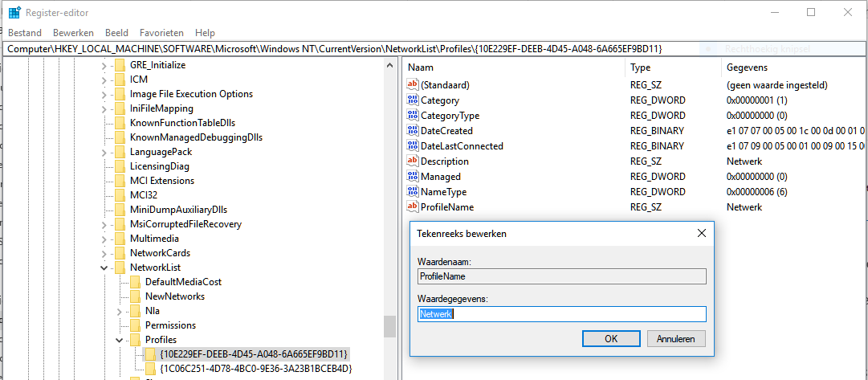Click the Waardegegevens text field
Screen dimensions: 868x380
562,314
